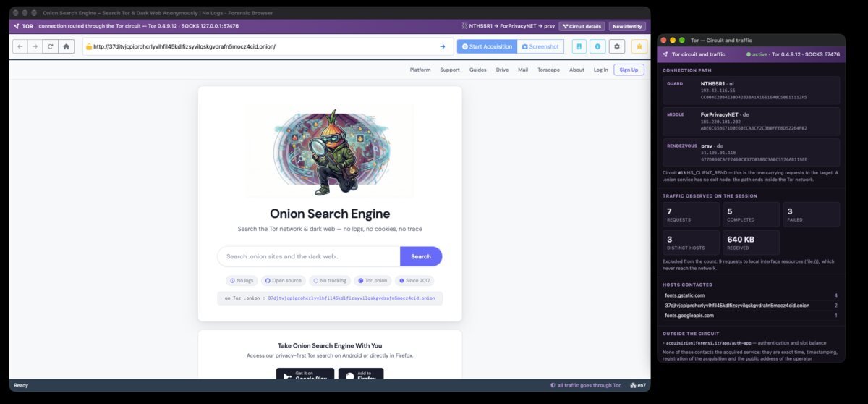Viewport: 868px width, 404px height.
Task: Click the Log In link
Action: [600, 70]
